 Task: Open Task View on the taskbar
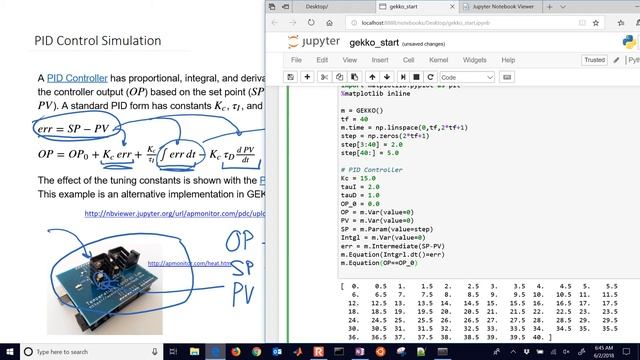173,351
